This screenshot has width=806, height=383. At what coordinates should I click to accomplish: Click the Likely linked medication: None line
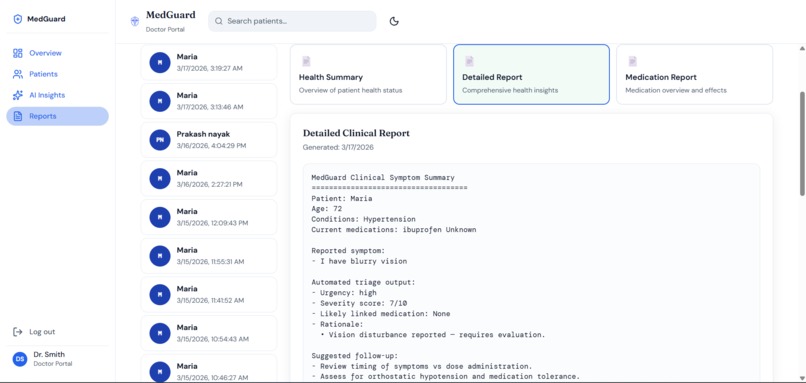(381, 314)
